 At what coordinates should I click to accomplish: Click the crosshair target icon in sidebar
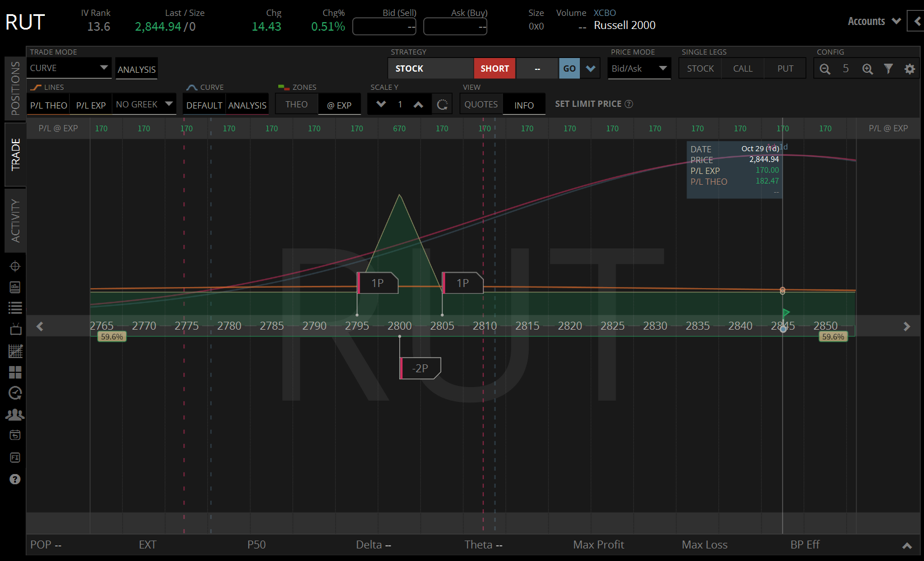15,266
